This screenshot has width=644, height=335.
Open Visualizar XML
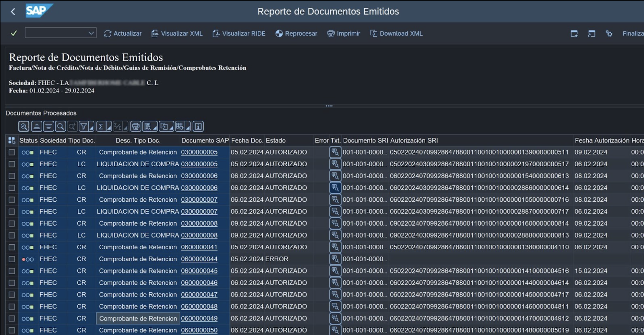(x=177, y=33)
